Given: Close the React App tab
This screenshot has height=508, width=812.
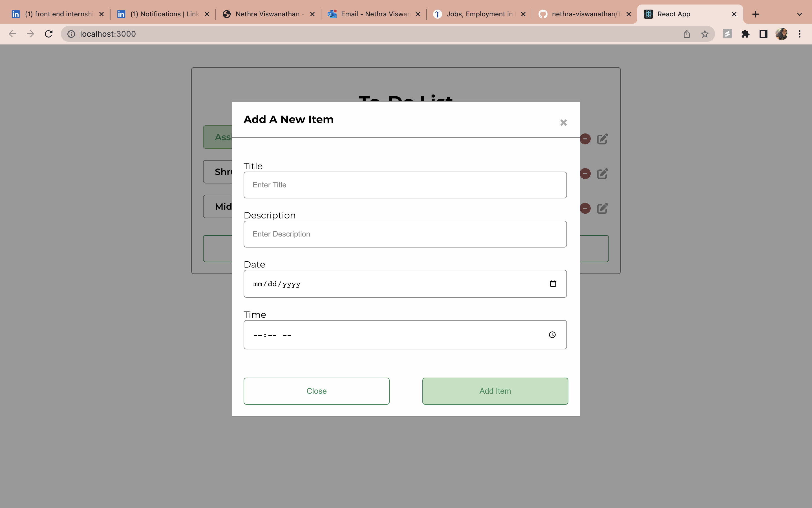Looking at the screenshot, I should [734, 14].
